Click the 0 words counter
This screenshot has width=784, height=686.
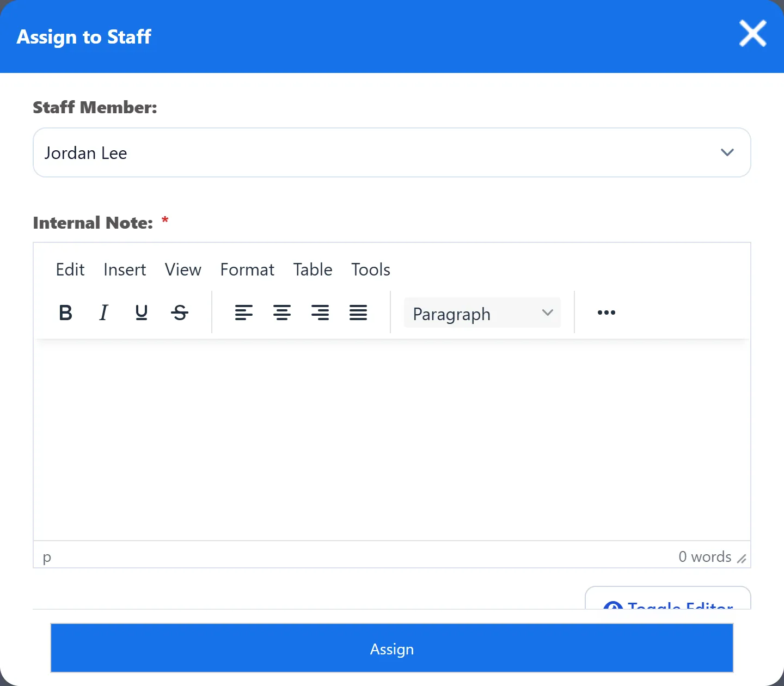[x=705, y=556]
